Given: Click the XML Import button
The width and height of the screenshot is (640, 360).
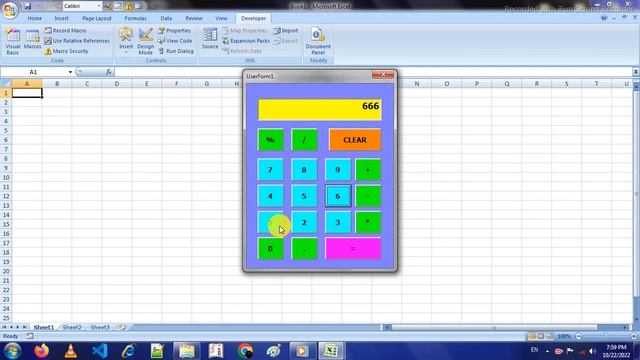Looking at the screenshot, I should (x=286, y=31).
